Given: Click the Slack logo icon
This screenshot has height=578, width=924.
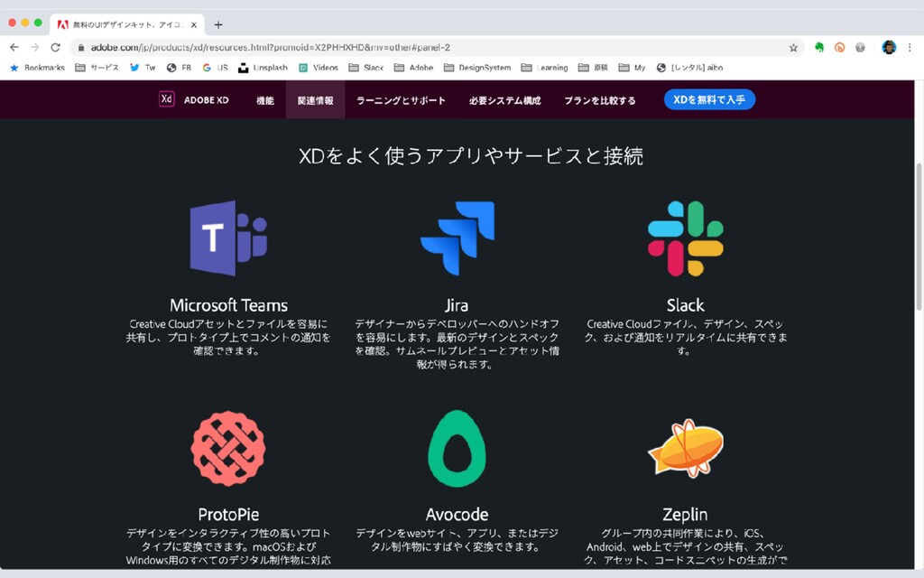Looking at the screenshot, I should point(686,238).
